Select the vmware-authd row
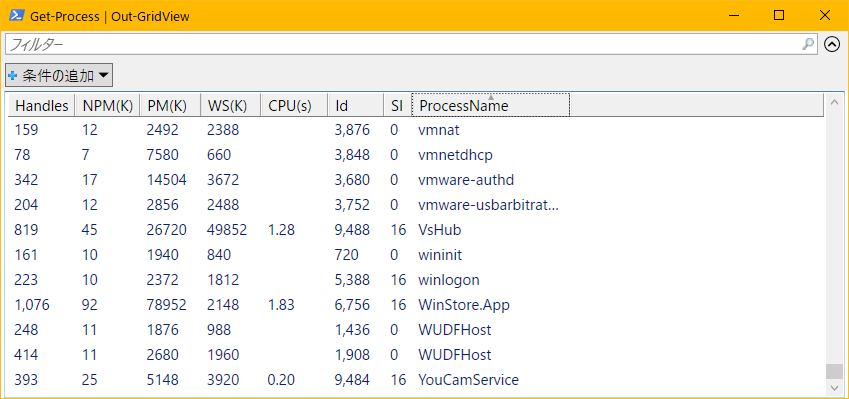 click(x=417, y=180)
